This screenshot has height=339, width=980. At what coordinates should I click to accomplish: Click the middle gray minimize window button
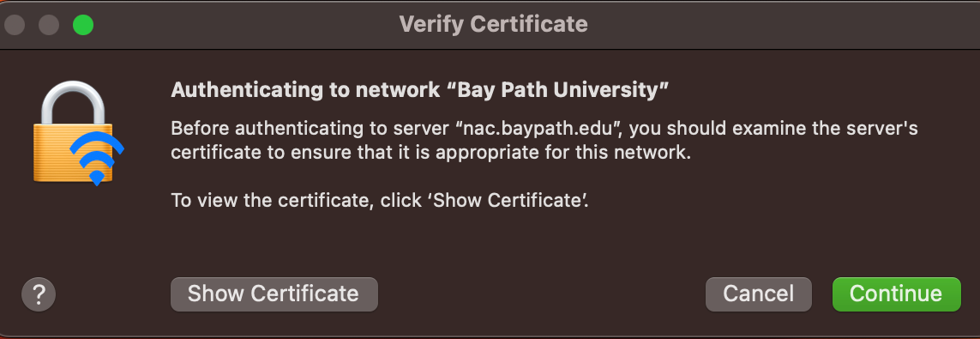[x=49, y=25]
